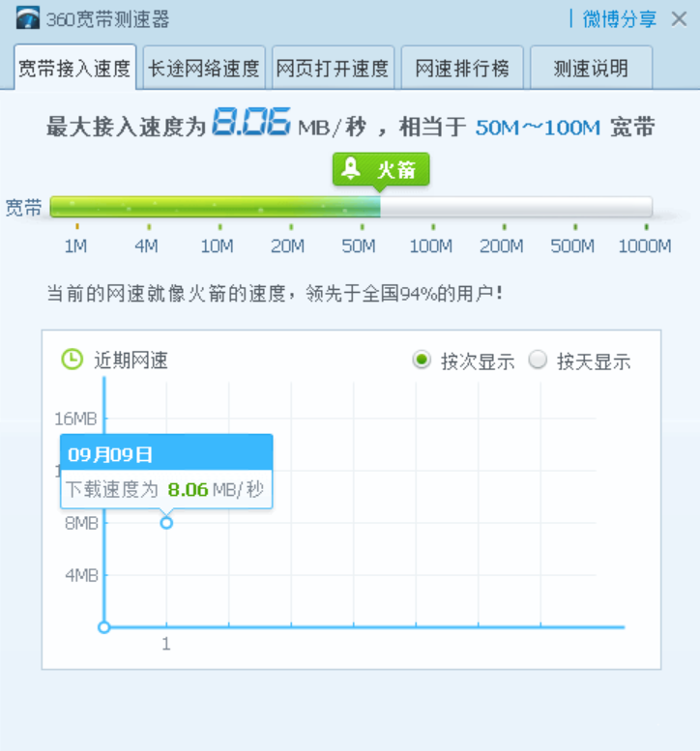Click the large 8.06 speed reading
This screenshot has width=700, height=751.
tap(251, 122)
